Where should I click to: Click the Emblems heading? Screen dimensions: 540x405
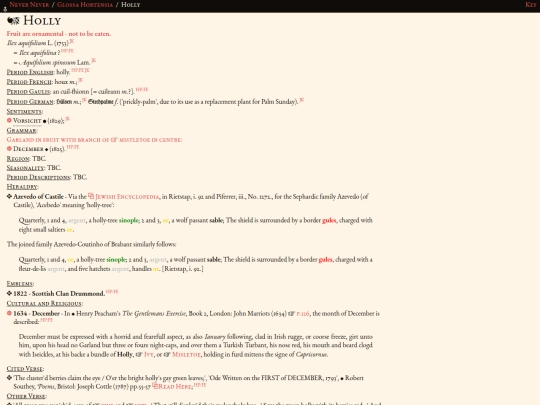coord(20,283)
